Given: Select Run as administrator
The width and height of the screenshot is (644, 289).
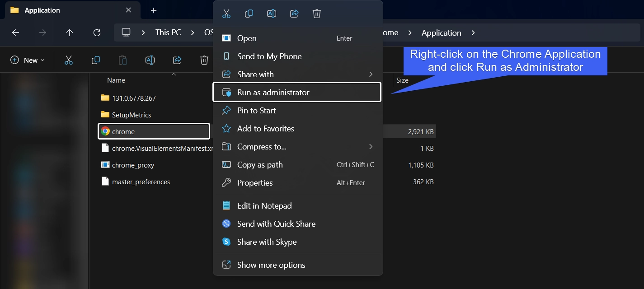Looking at the screenshot, I should 297,92.
